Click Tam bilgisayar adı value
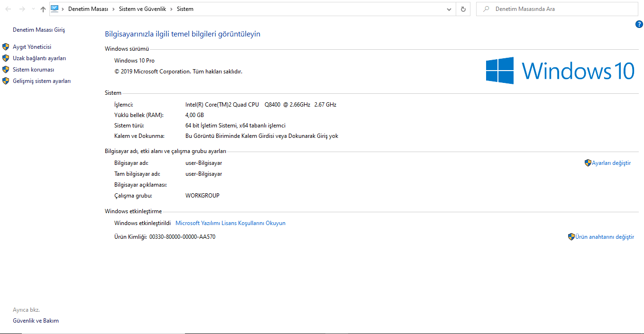The width and height of the screenshot is (644, 334). click(x=203, y=174)
